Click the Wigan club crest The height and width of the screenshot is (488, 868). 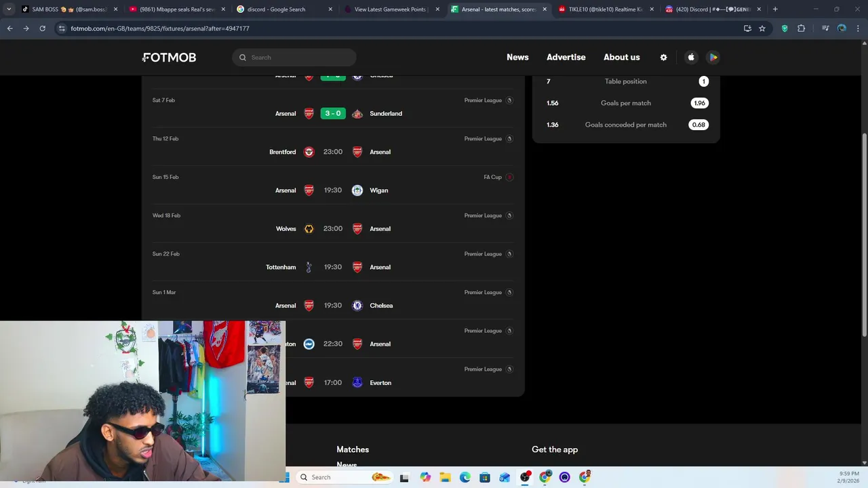tap(357, 190)
